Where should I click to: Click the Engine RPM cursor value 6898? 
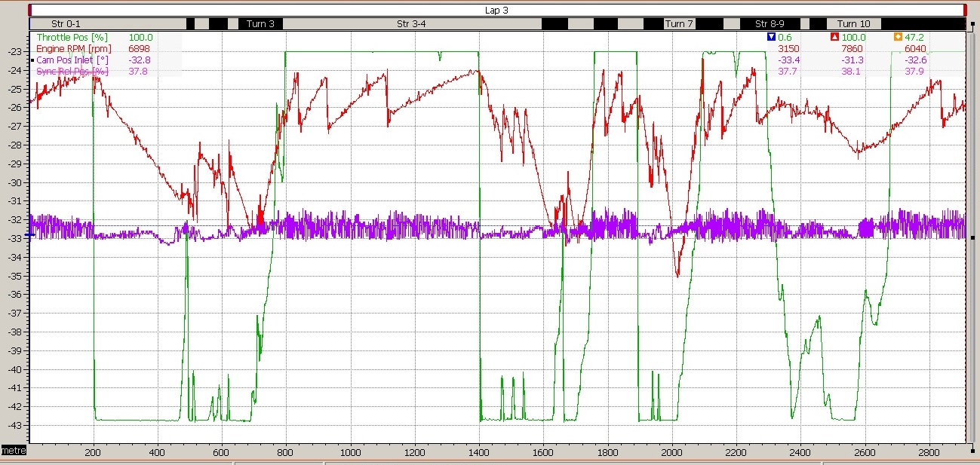(x=139, y=49)
